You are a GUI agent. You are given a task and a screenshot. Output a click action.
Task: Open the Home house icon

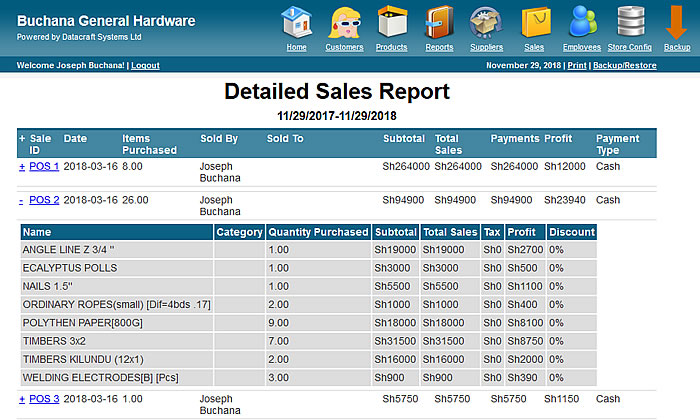coord(296,22)
